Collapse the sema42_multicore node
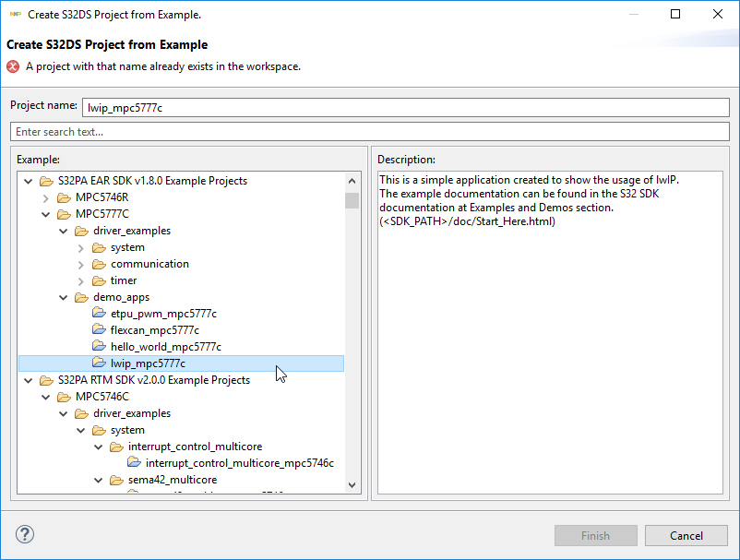 [99, 480]
